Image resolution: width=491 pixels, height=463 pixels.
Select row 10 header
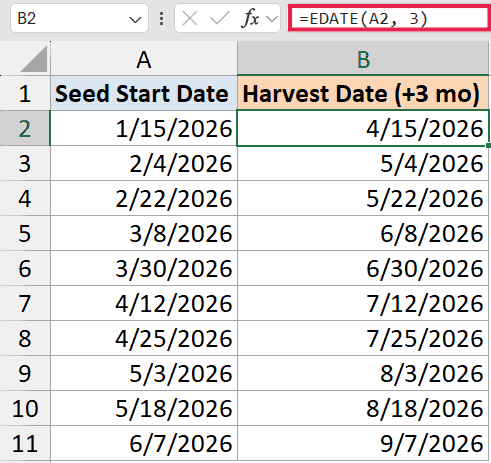click(x=25, y=409)
